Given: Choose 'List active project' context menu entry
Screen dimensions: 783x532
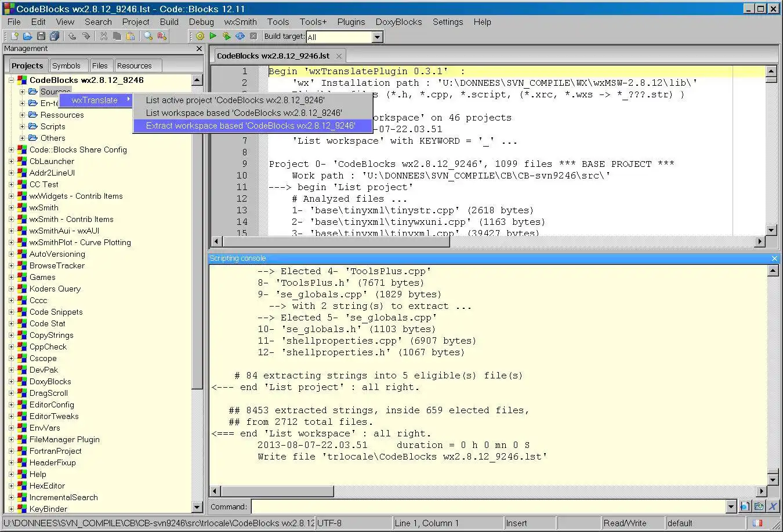Looking at the screenshot, I should pos(252,100).
